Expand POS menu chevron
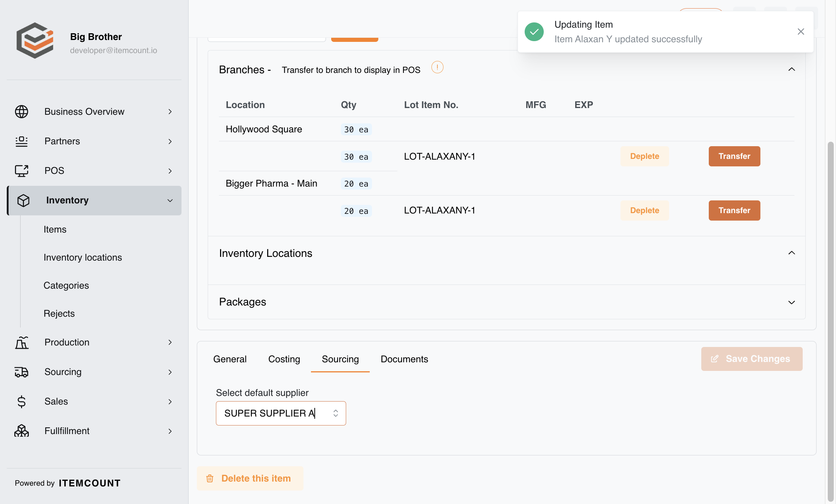Viewport: 836px width, 504px height. tap(170, 171)
